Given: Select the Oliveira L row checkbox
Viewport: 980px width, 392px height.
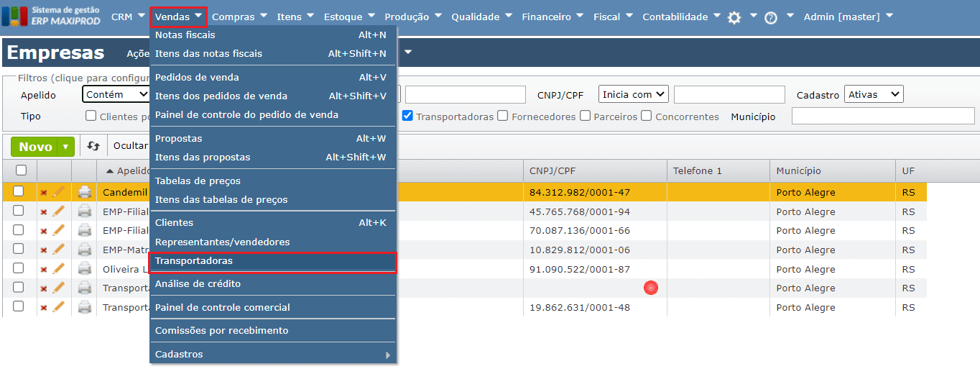Looking at the screenshot, I should point(19,268).
